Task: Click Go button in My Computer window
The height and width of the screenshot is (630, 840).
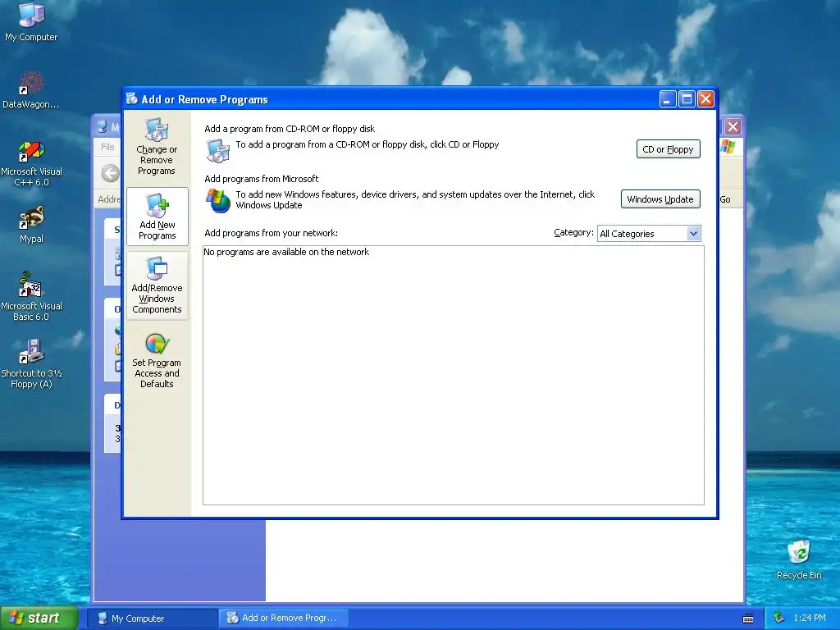Action: 725,199
